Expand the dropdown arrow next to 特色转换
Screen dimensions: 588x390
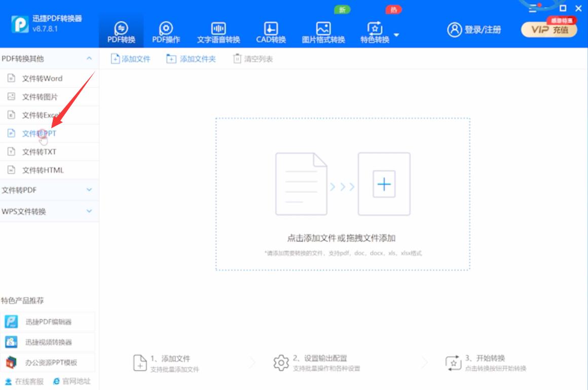pos(396,35)
